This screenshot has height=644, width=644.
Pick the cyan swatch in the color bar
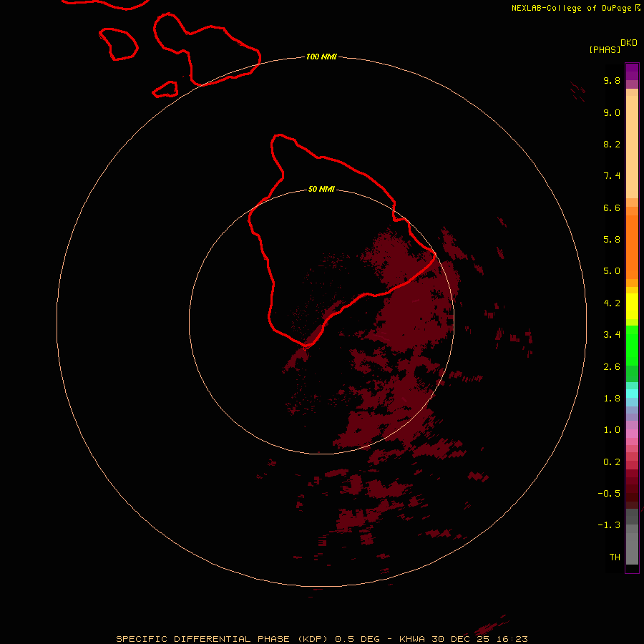(x=632, y=394)
